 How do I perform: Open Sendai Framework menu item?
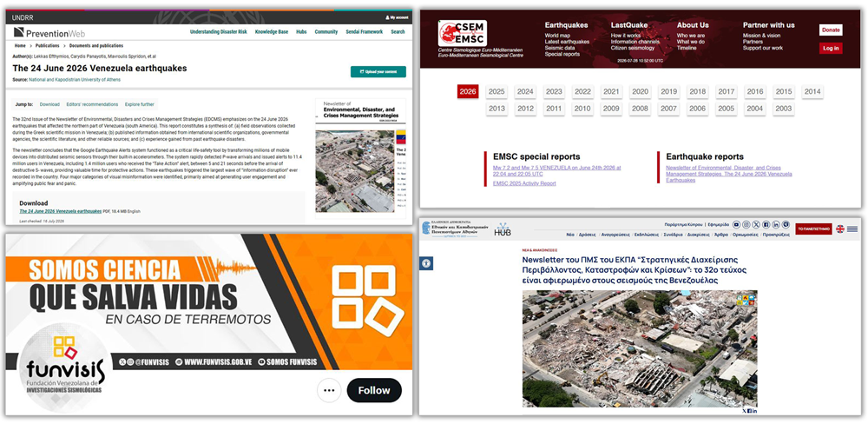(x=364, y=32)
